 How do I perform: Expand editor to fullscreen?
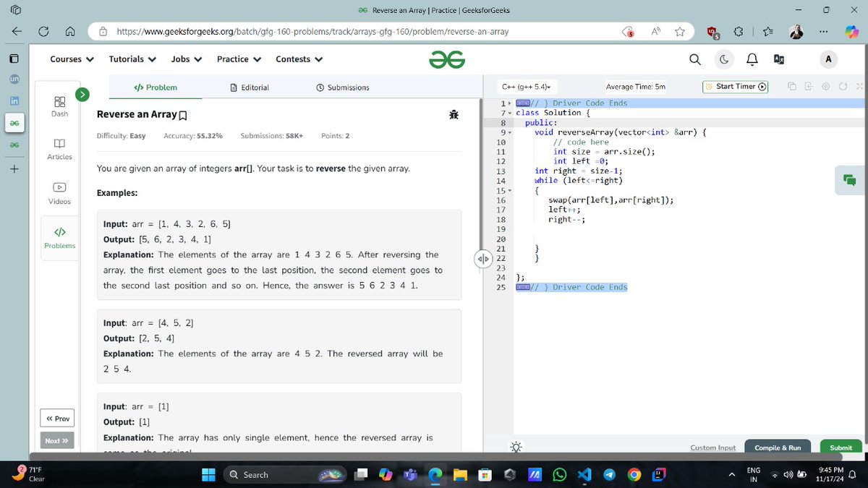point(859,87)
